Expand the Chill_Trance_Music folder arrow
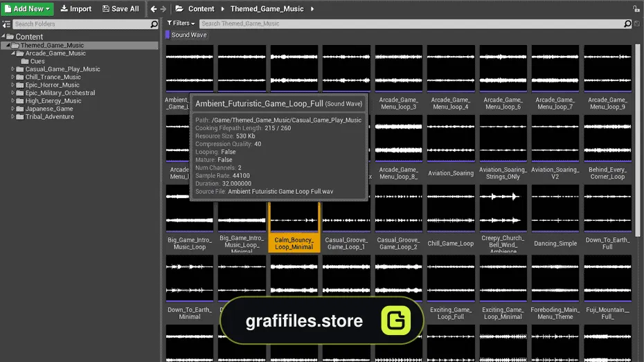Viewport: 644px width, 362px height. (x=13, y=77)
